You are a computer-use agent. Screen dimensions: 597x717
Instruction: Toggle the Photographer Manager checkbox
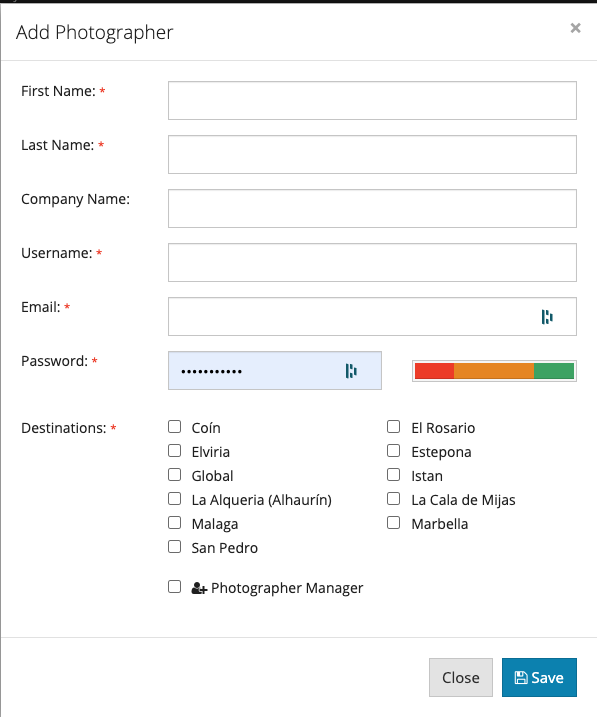point(175,587)
